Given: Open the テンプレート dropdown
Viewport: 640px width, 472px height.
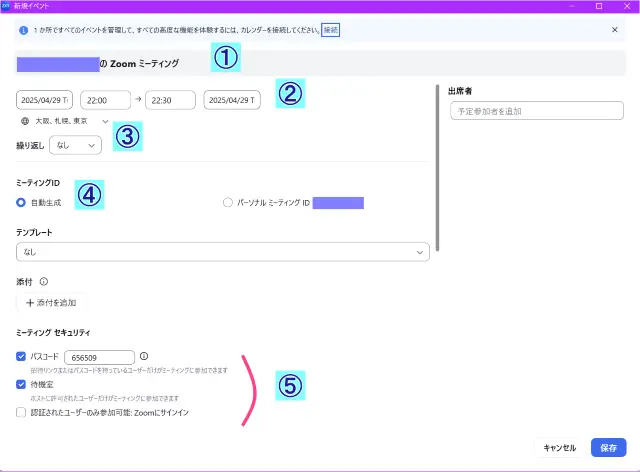Looking at the screenshot, I should pyautogui.click(x=223, y=252).
